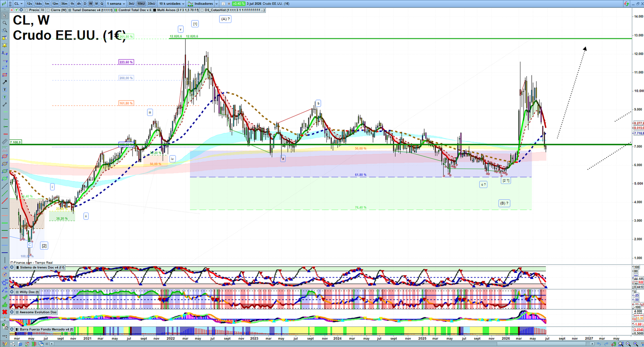
Task: Select the red ellipse drawing tool
Action: point(5,156)
